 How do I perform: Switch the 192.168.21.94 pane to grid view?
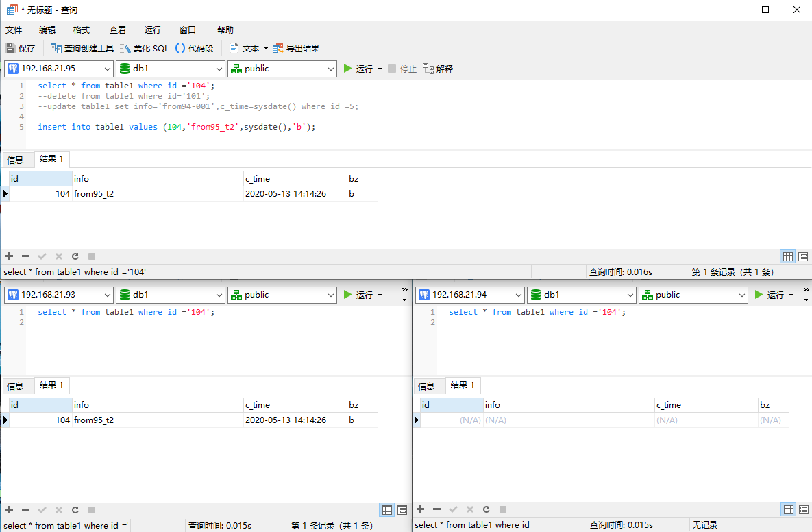click(788, 510)
